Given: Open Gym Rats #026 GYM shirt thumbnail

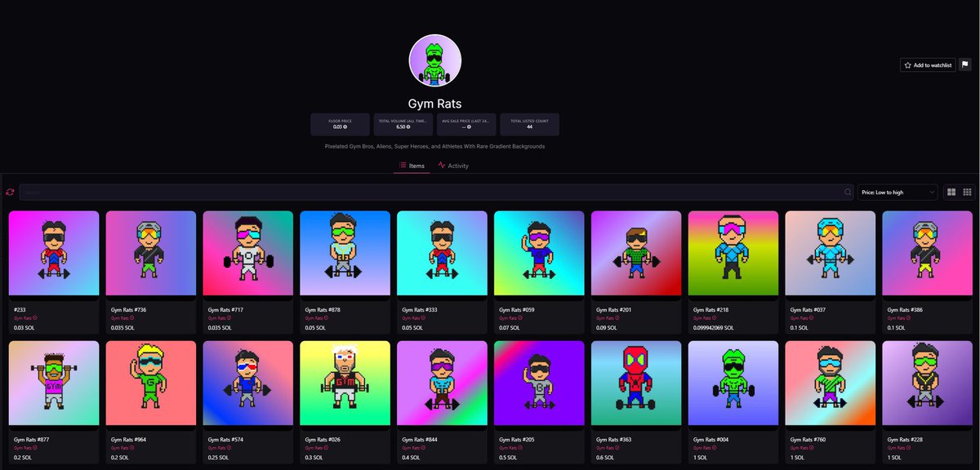Looking at the screenshot, I should 345,384.
